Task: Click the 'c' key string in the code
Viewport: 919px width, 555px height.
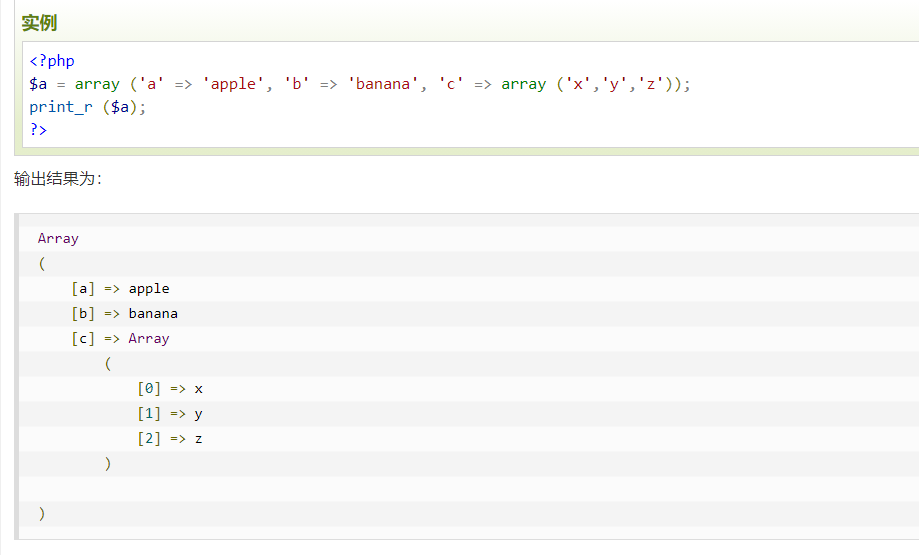Action: coord(451,84)
